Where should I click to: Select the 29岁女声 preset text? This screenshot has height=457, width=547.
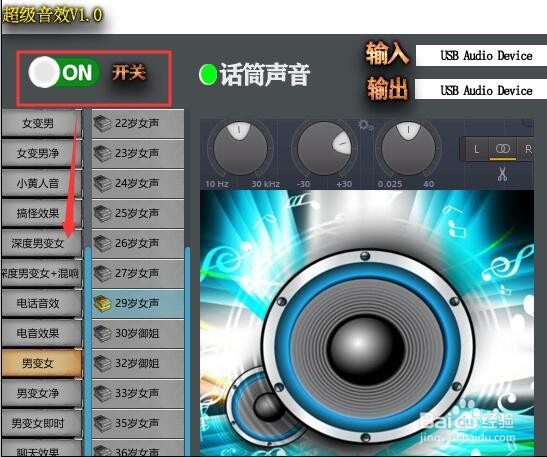click(137, 303)
